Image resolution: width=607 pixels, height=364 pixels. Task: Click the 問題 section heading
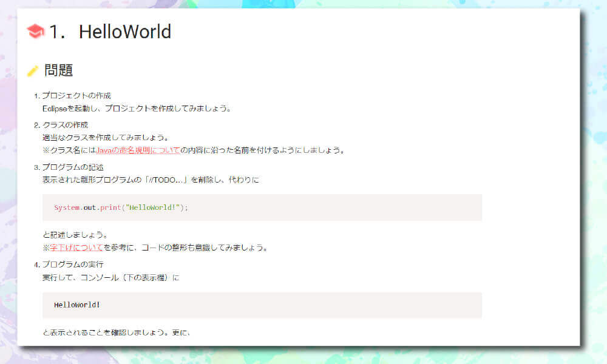(58, 70)
